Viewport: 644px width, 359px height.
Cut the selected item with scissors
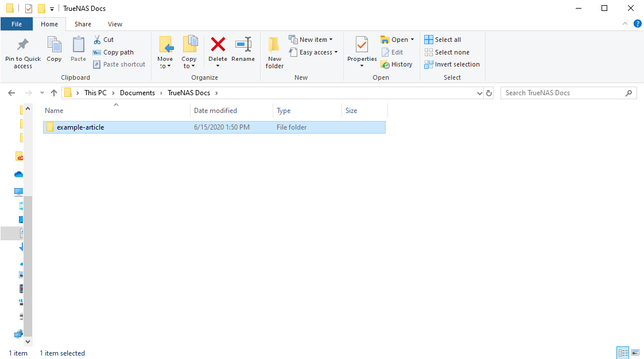pos(103,40)
